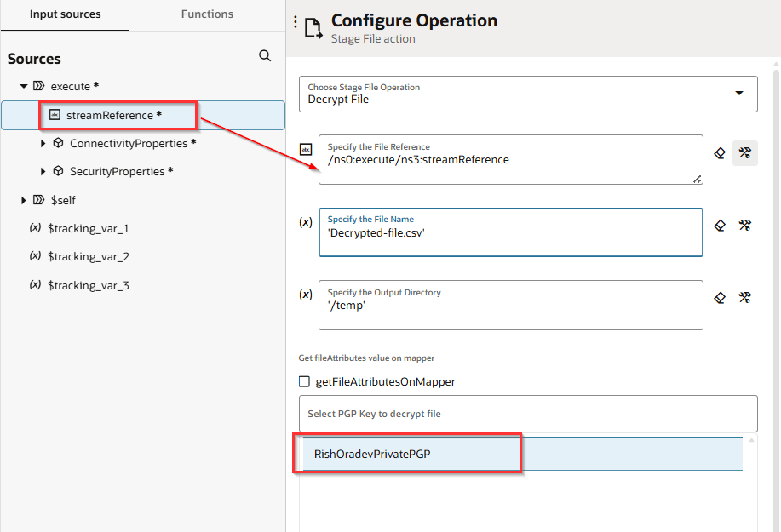Click the eraser icon beside File Name

click(720, 226)
